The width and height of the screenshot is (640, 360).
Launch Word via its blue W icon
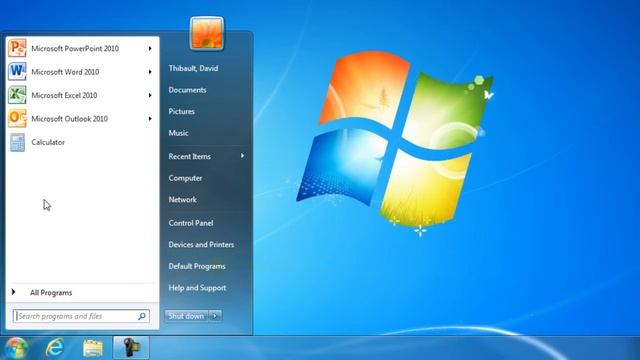click(x=17, y=71)
